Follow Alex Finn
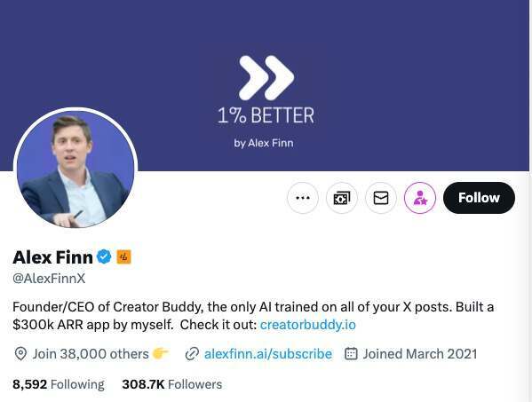The width and height of the screenshot is (532, 402). pos(479,198)
